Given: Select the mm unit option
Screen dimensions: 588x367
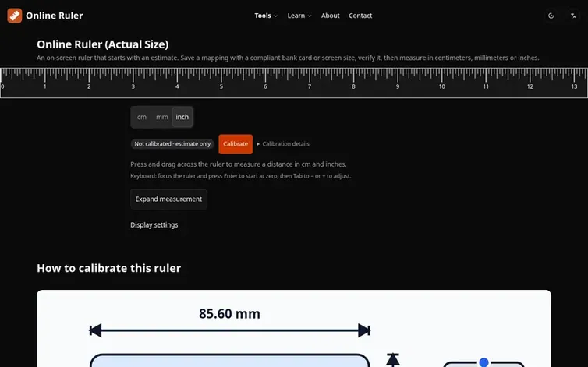Looking at the screenshot, I should click(162, 117).
